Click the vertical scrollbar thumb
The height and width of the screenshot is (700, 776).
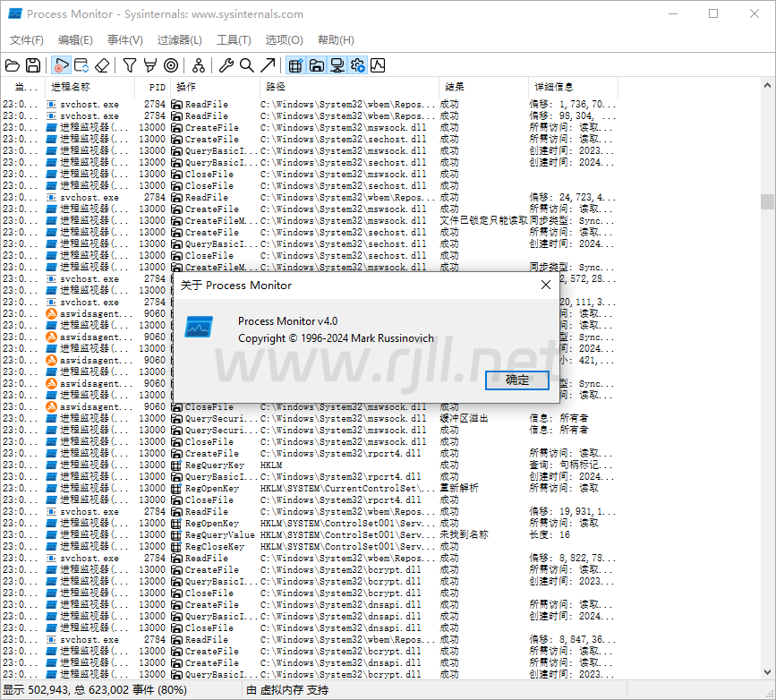tap(767, 201)
